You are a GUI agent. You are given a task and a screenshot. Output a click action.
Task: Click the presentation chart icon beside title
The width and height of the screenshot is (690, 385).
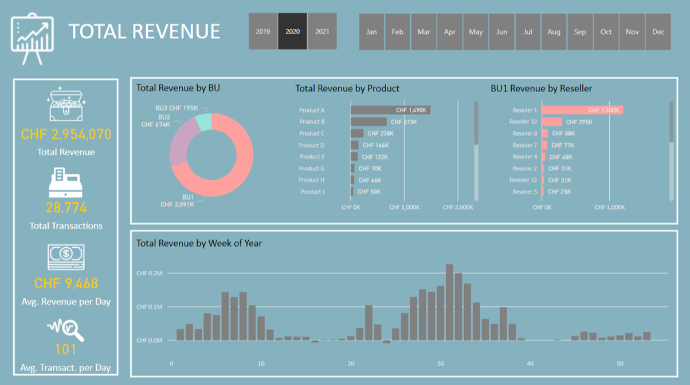32,39
